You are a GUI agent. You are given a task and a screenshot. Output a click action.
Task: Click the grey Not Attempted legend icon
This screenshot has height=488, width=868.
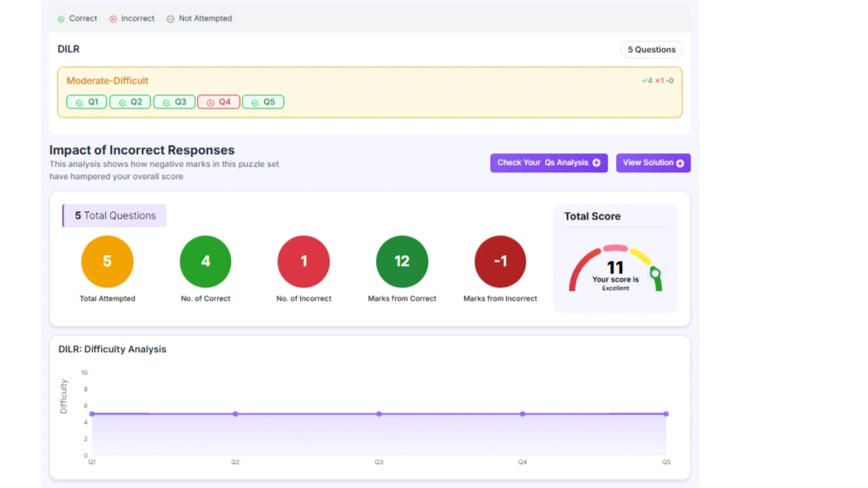[171, 19]
